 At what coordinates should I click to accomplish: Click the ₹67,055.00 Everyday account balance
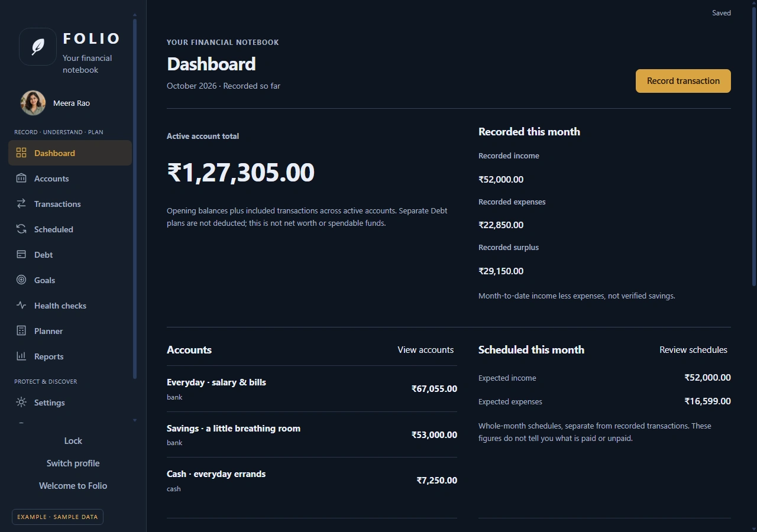point(434,389)
